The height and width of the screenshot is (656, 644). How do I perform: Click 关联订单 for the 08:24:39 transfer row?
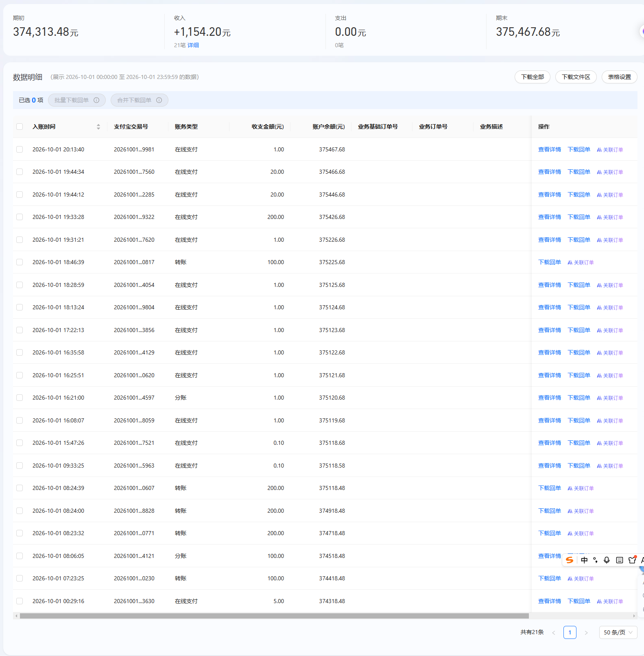(x=581, y=488)
